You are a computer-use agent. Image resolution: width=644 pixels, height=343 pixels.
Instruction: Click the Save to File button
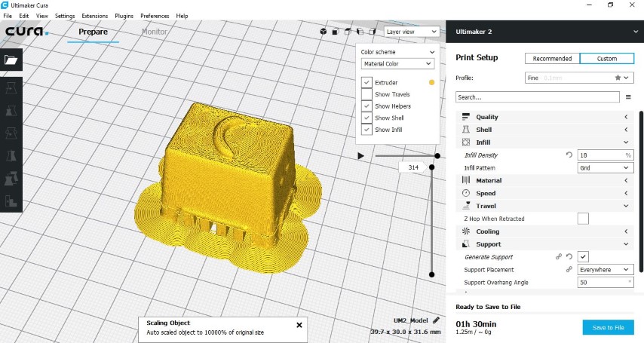(608, 327)
